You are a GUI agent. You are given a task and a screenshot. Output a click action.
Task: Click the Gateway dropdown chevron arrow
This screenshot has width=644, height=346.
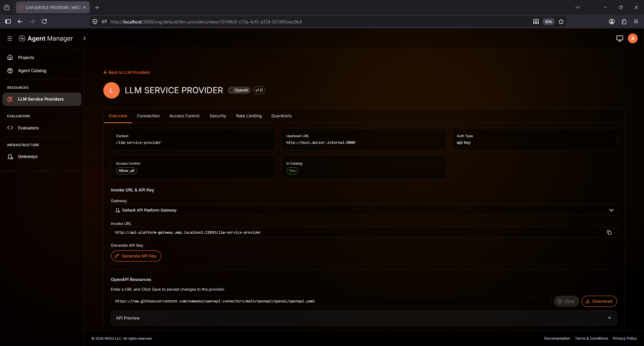611,210
